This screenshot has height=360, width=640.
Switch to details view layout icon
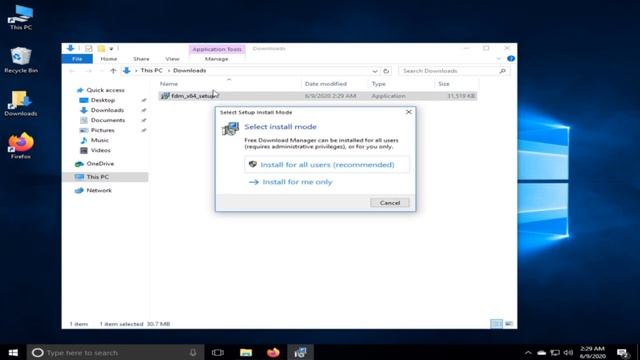[x=496, y=324]
